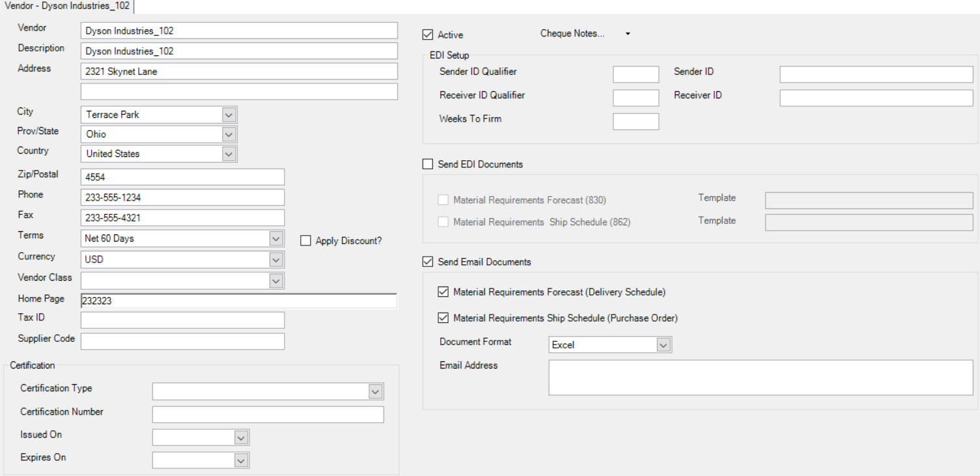Focus the Sender ID field
The image size is (980, 476).
coord(876,74)
